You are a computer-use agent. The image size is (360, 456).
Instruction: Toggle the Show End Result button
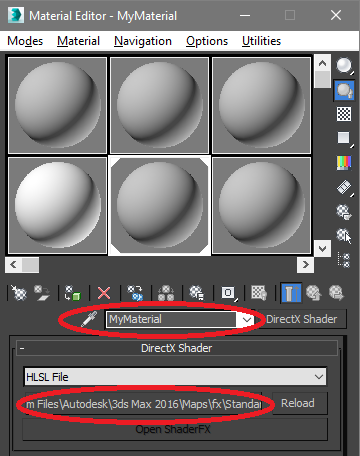tap(291, 293)
